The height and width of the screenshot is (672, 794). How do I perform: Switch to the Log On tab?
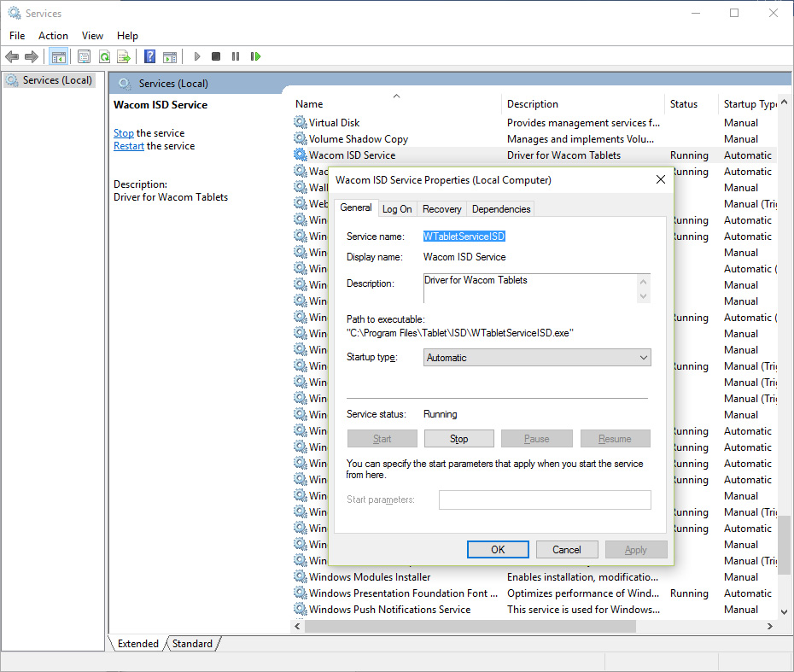pos(397,209)
